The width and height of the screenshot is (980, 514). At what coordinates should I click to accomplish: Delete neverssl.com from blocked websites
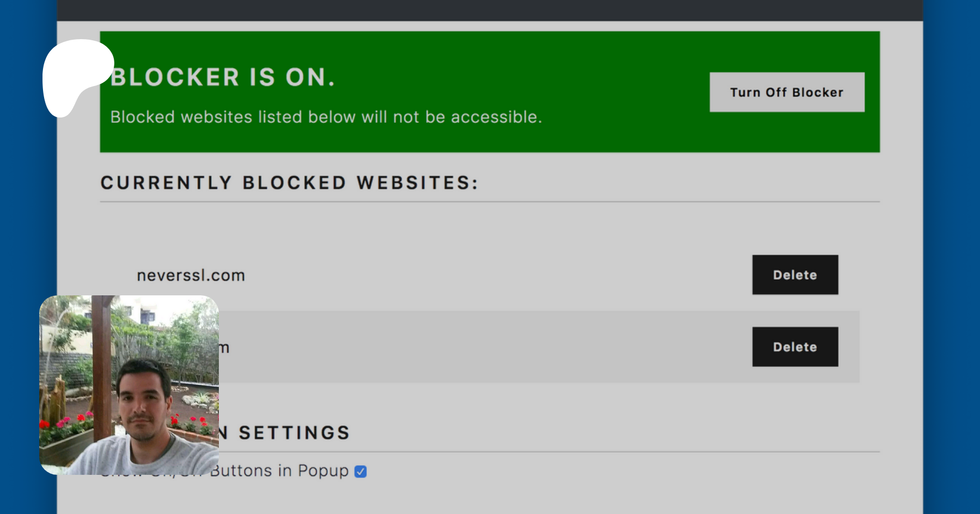pos(795,275)
